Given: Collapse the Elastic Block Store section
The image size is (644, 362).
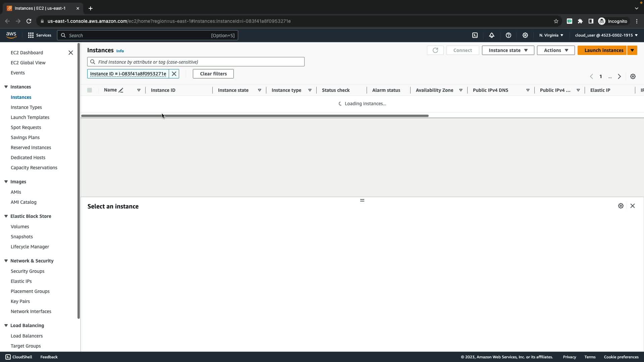Looking at the screenshot, I should [6, 216].
